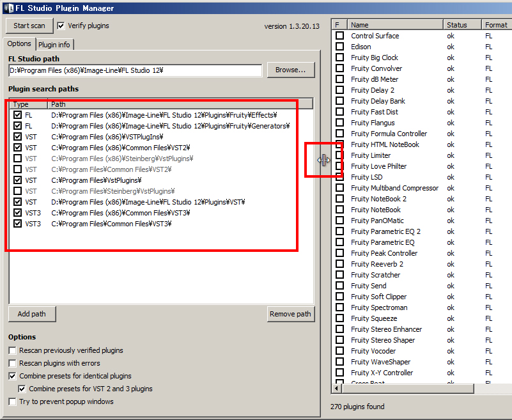The image size is (512, 420).
Task: Select the C:\Program Files\VstPlugins path text
Action: coord(97,180)
